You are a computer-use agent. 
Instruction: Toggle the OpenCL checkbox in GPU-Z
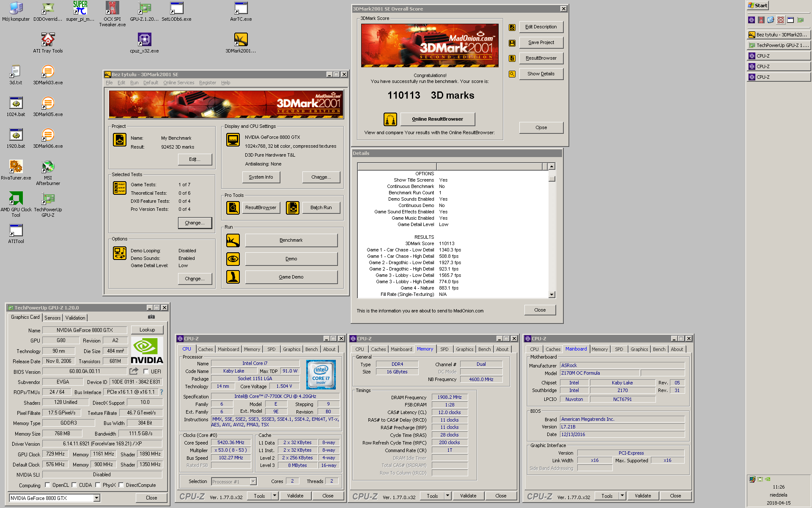47,485
